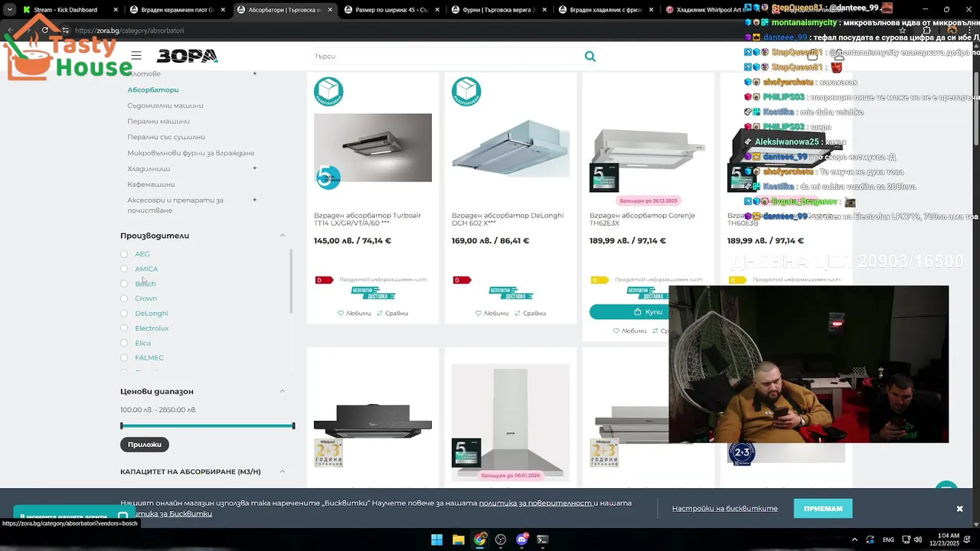Buy the Gorenje TH62E3X with Купи
The height and width of the screenshot is (551, 980).
point(629,311)
